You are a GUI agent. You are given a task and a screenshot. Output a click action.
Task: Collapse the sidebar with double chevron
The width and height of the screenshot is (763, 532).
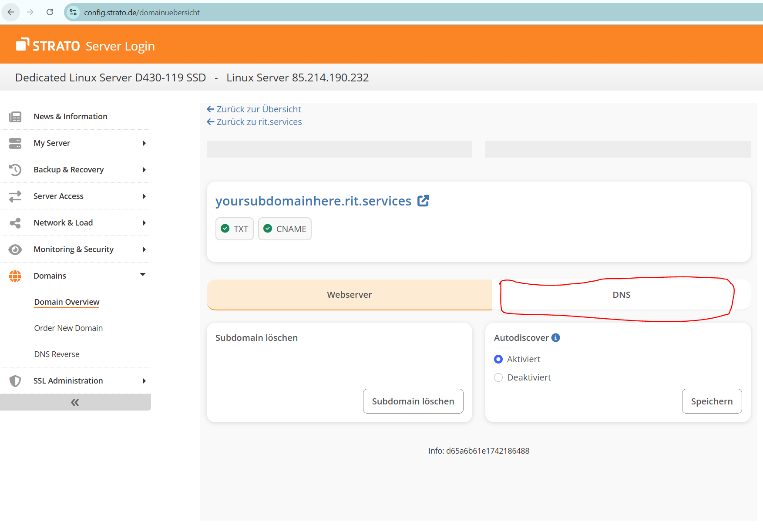75,402
